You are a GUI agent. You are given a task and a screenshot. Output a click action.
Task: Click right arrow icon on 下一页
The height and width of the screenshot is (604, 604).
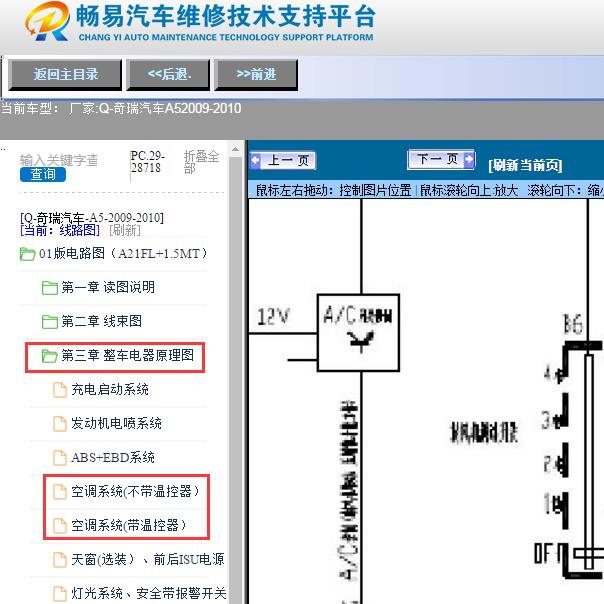pyautogui.click(x=469, y=159)
